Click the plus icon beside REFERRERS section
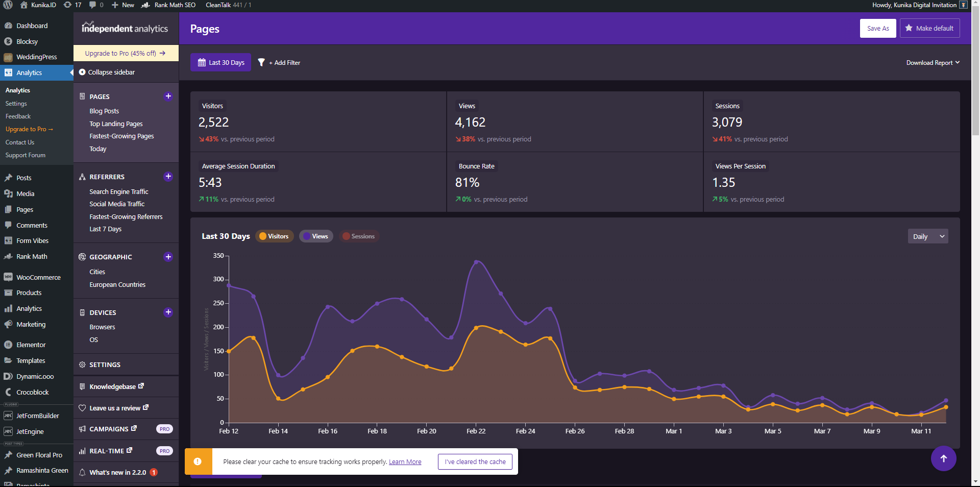 [x=168, y=177]
